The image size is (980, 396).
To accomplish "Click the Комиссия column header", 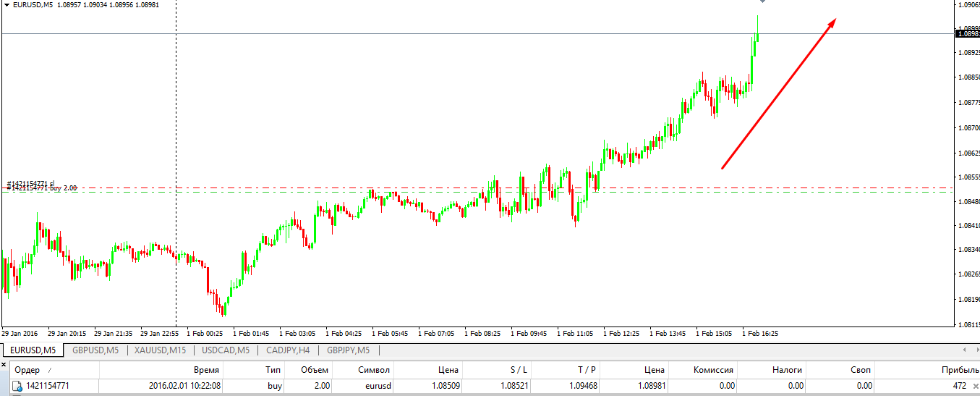I will 713,370.
